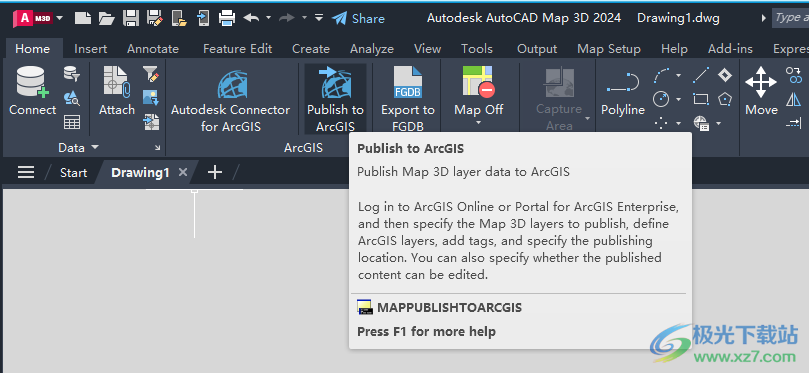Select the Polygon pentagon tool
The image size is (809, 373).
(x=725, y=99)
